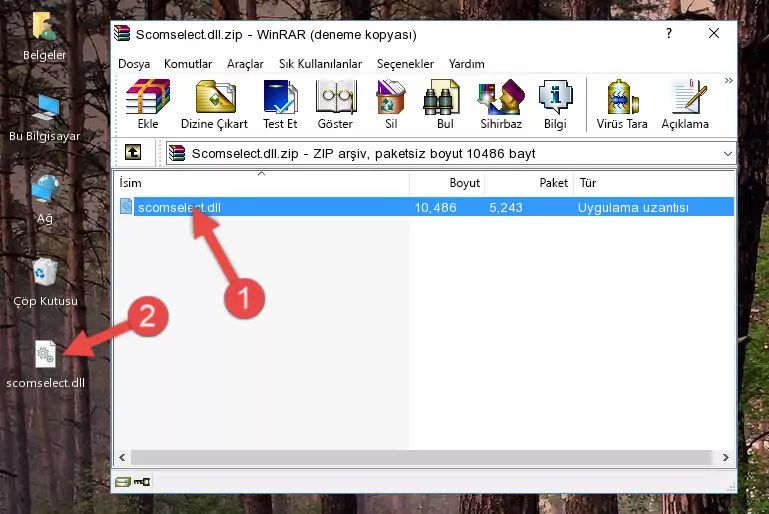Image resolution: width=769 pixels, height=514 pixels.
Task: Open the Komutlar menu
Action: pyautogui.click(x=188, y=64)
